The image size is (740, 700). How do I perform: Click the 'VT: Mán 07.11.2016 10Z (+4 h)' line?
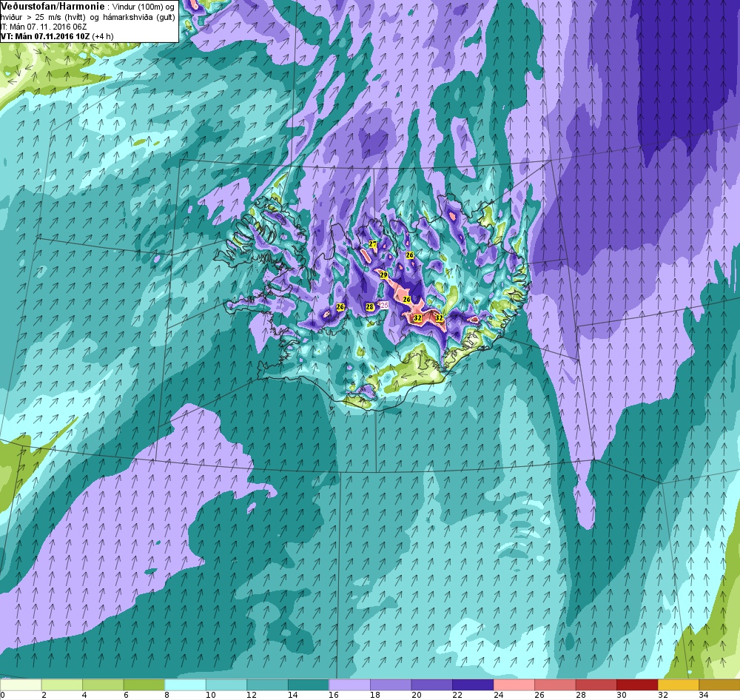[x=57, y=36]
